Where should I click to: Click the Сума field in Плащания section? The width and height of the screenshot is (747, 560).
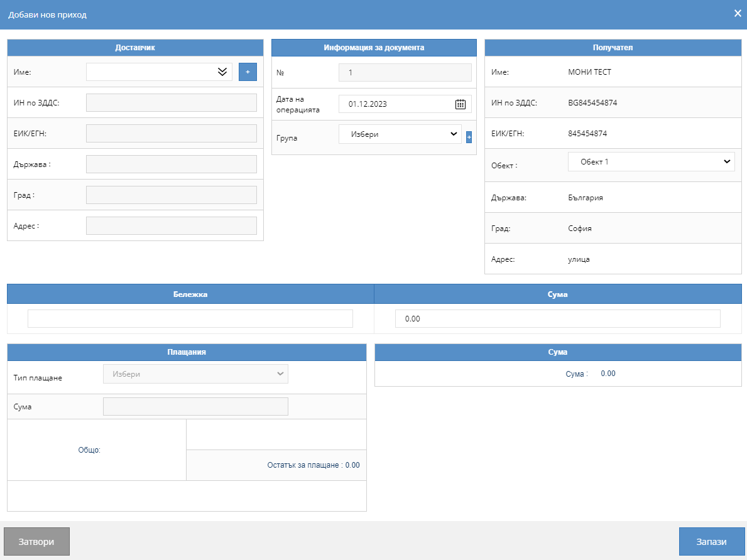(196, 407)
